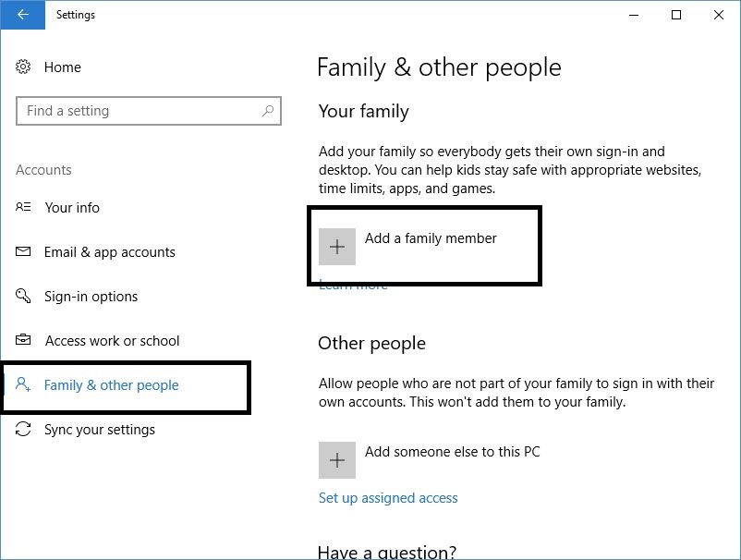
Task: Click the envelope icon for Email accounts
Action: click(23, 251)
